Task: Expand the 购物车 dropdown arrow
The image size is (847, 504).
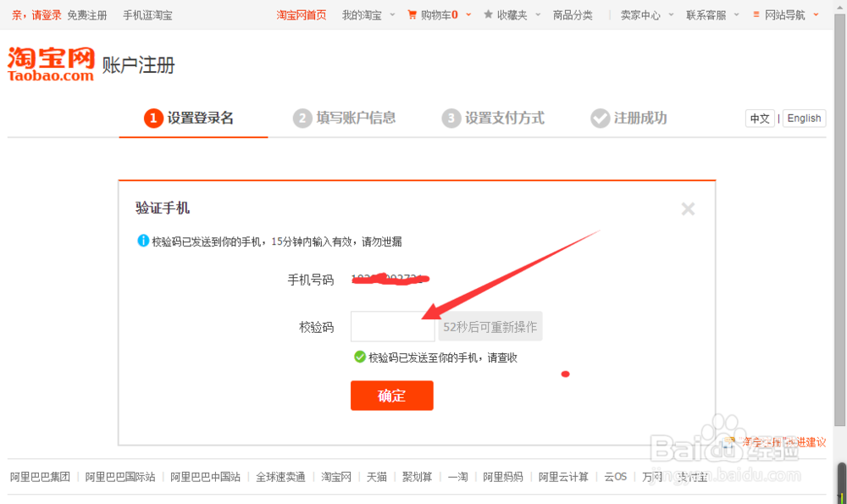Action: 468,15
